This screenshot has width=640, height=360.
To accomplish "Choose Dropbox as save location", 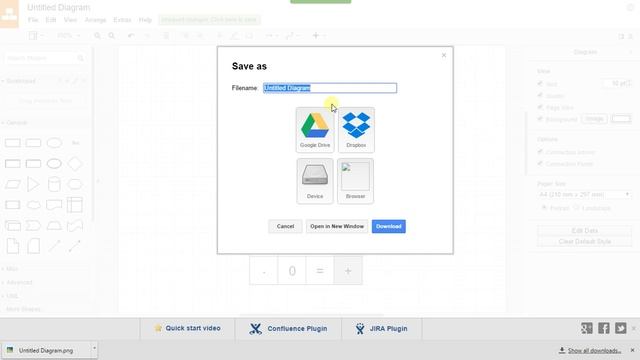I will 356,130.
